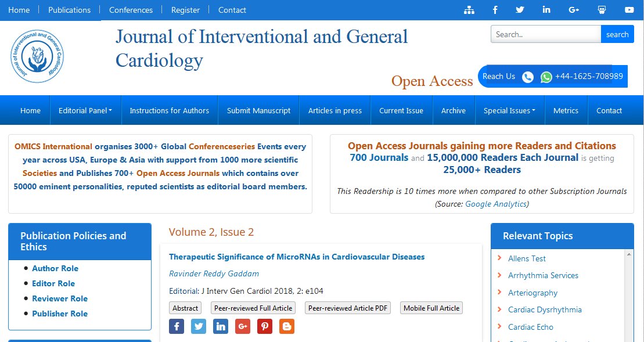Image resolution: width=644 pixels, height=342 pixels.
Task: Click the Open Access Journals link in left banner
Action: click(178, 173)
